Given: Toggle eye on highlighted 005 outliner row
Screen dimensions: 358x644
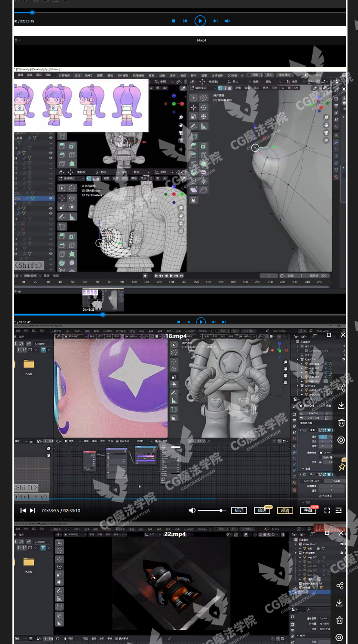Looking at the screenshot, I should tap(51, 198).
